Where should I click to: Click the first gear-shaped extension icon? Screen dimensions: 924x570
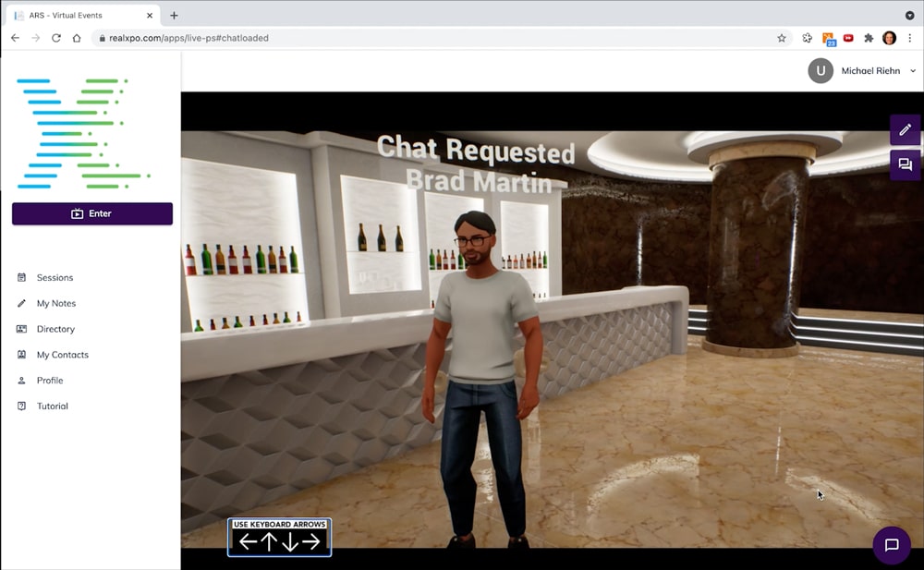point(807,38)
